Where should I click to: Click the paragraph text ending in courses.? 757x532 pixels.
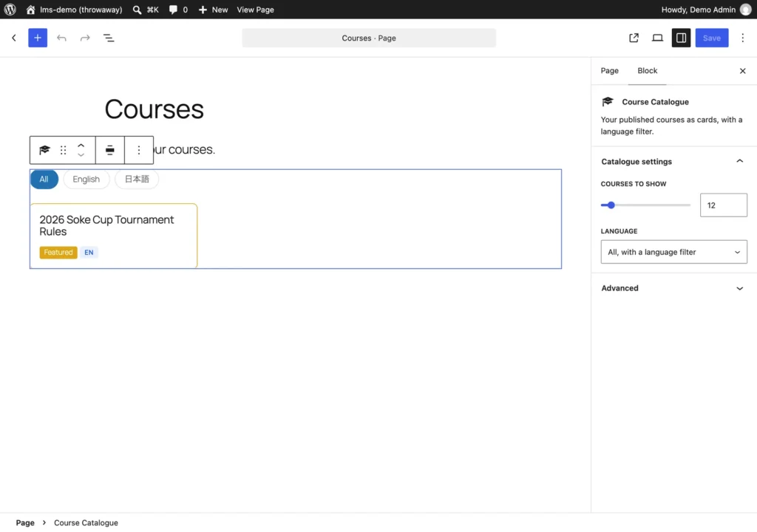[184, 150]
